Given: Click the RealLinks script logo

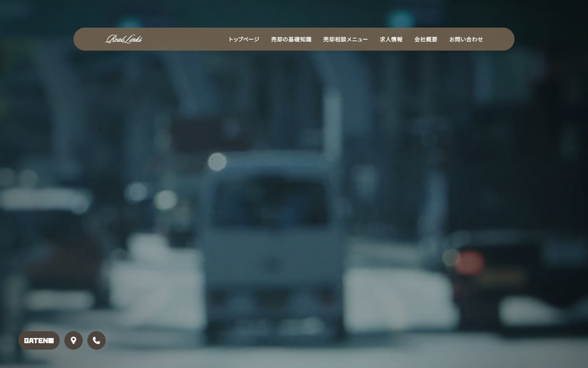Looking at the screenshot, I should coord(124,39).
